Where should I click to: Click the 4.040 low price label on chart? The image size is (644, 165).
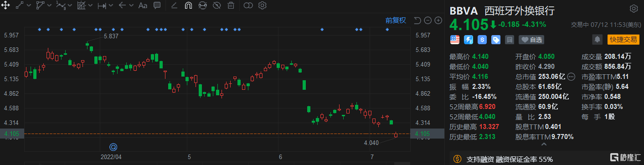tap(371, 143)
